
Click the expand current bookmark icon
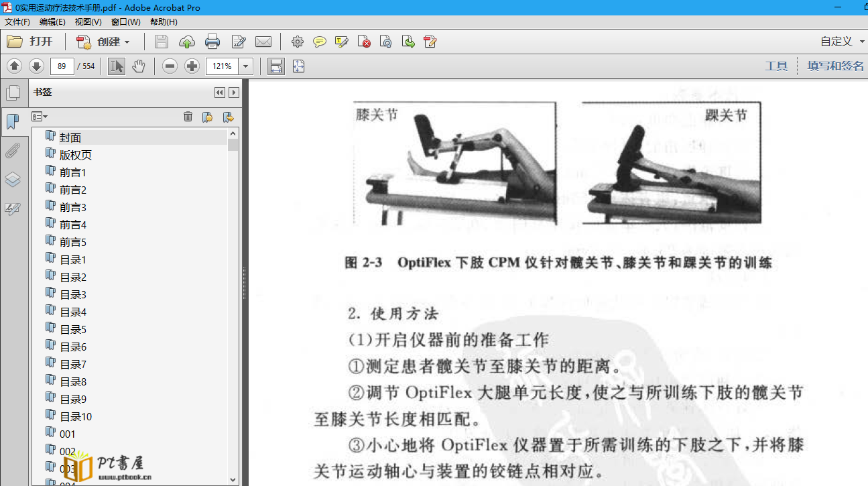[x=229, y=117]
